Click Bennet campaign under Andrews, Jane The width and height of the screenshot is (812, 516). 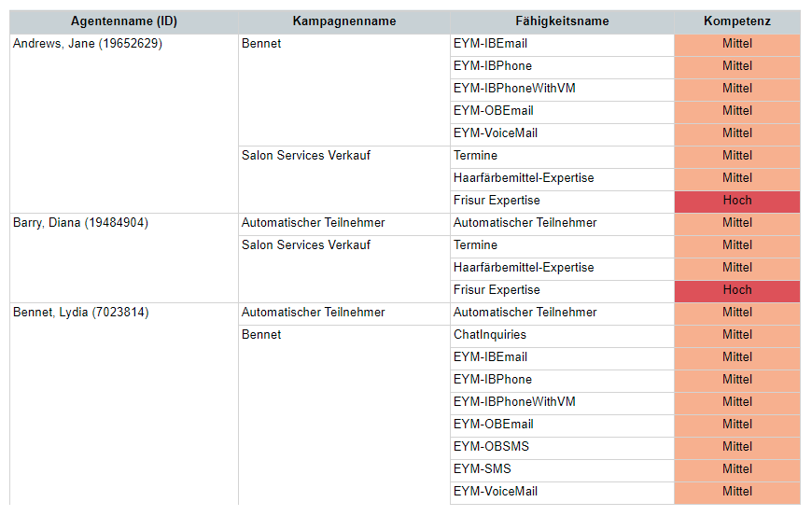click(261, 44)
